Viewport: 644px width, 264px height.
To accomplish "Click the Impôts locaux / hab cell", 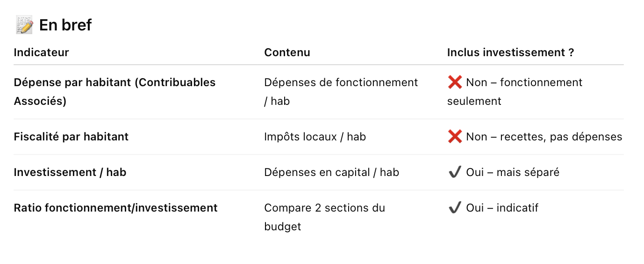I will 315,137.
